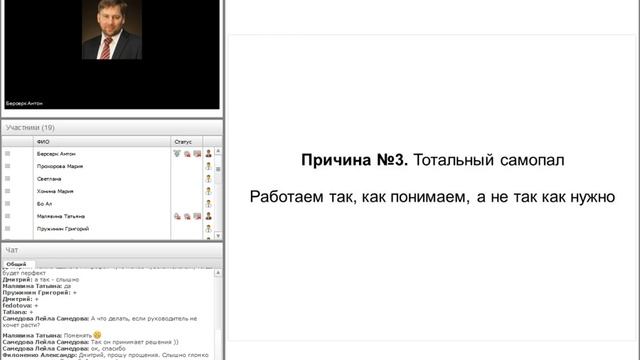Click chat message 'fedotova: +'
The image size is (640, 360).
coord(20,305)
